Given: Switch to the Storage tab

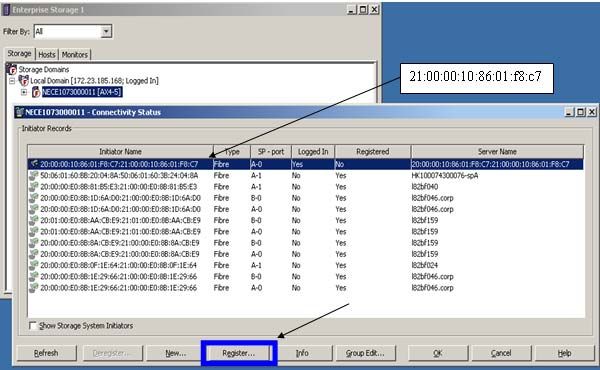Looking at the screenshot, I should tap(20, 54).
